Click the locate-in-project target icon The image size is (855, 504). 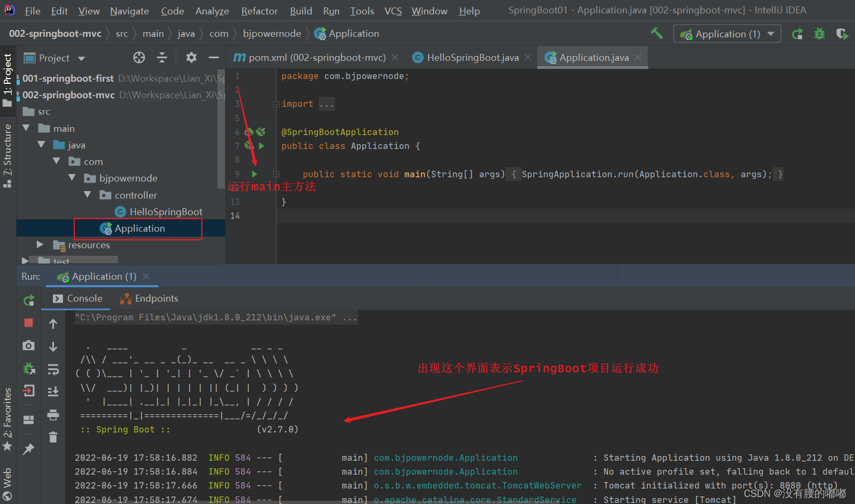(139, 58)
